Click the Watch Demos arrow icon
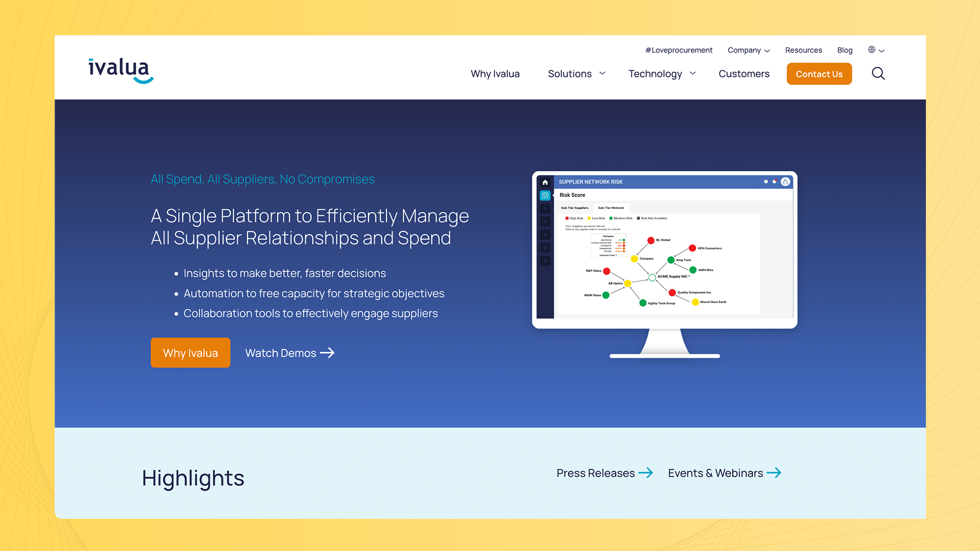 327,353
